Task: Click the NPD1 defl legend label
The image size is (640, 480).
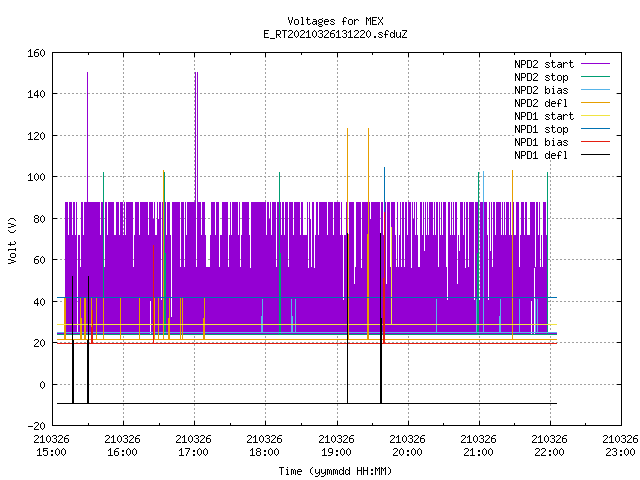Action: (x=541, y=155)
